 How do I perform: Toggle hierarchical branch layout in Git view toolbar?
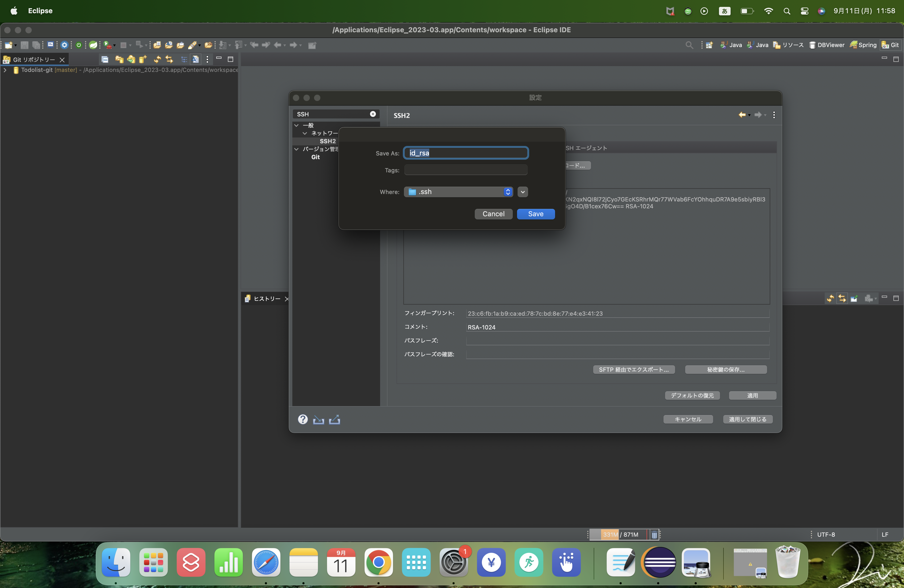(184, 60)
